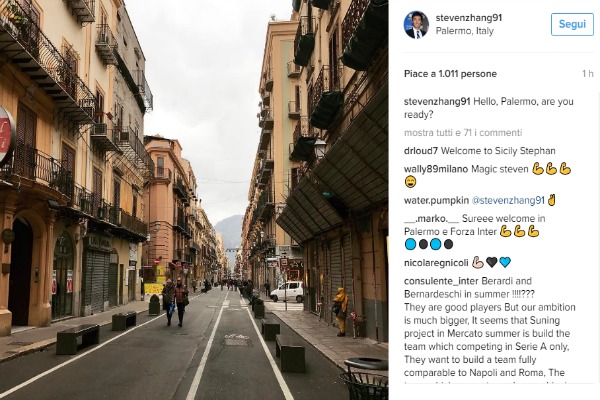600x400 pixels.
Task: Click the flexed bicep emojis in wally89milano comment
Action: click(x=552, y=169)
